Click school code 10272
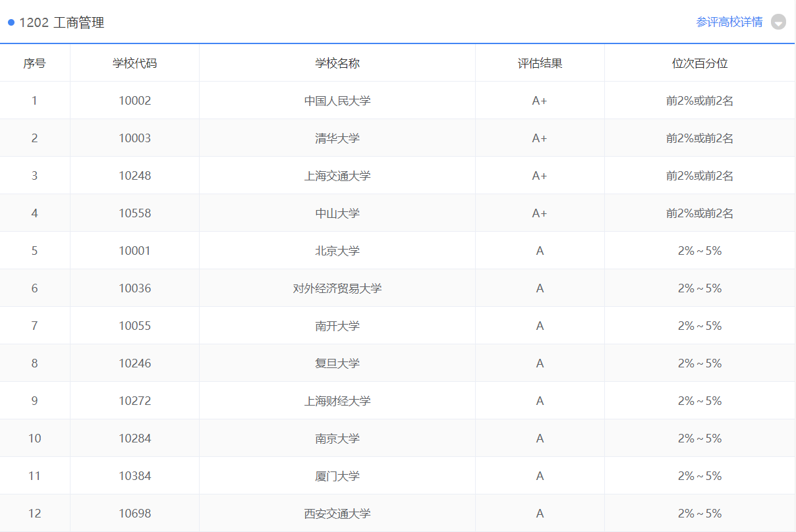The height and width of the screenshot is (532, 796). (134, 401)
